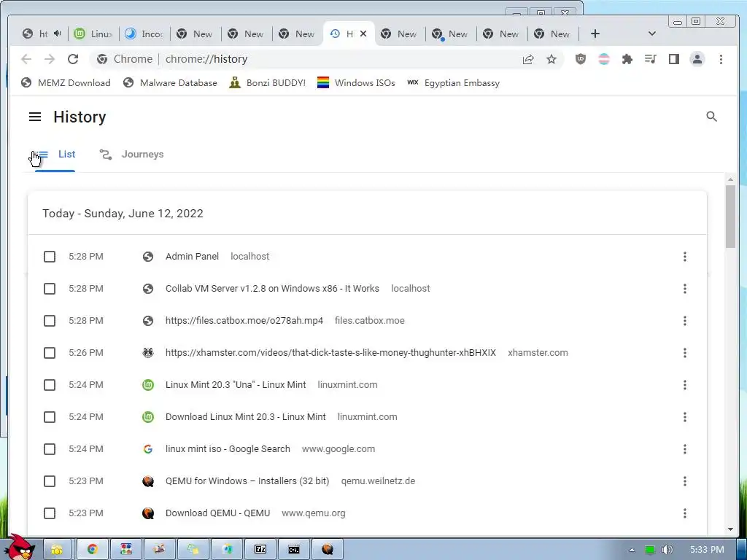Open linux mint iso - Google Search link
Image resolution: width=747 pixels, height=560 pixels.
click(x=228, y=449)
